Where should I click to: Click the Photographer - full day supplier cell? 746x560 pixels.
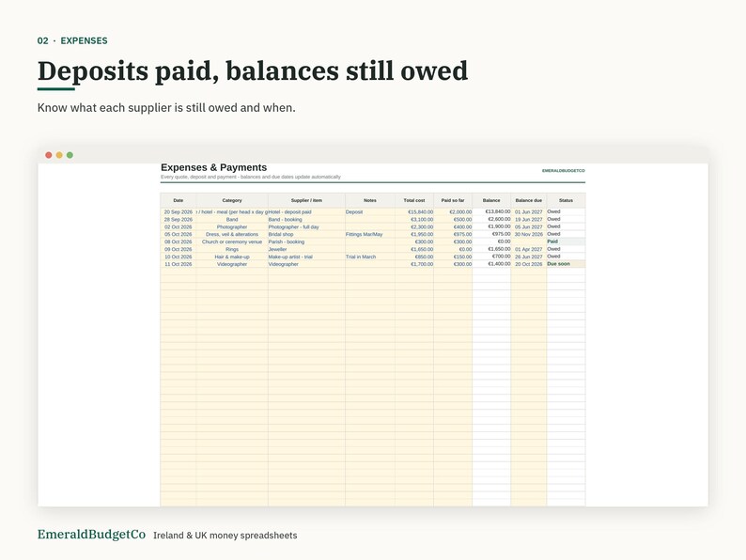[x=306, y=227]
